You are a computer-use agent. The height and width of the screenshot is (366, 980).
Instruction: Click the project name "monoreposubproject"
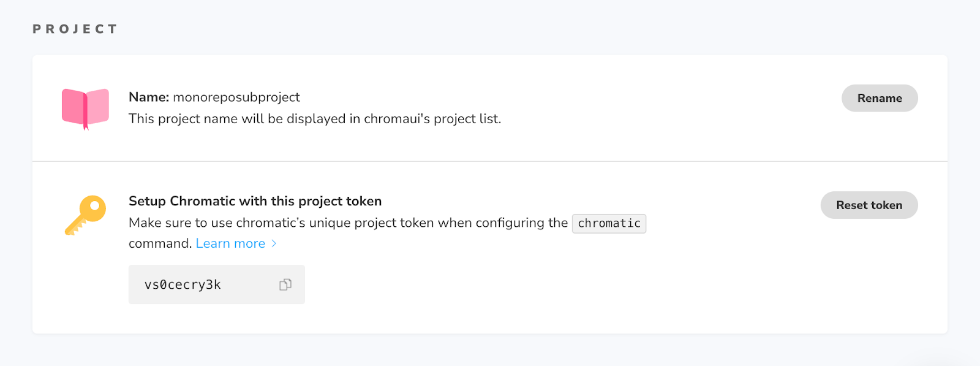pyautogui.click(x=236, y=97)
